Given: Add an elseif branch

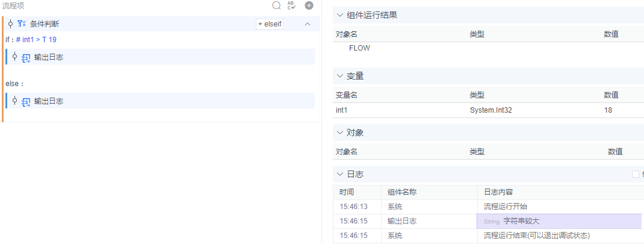Looking at the screenshot, I should [270, 24].
